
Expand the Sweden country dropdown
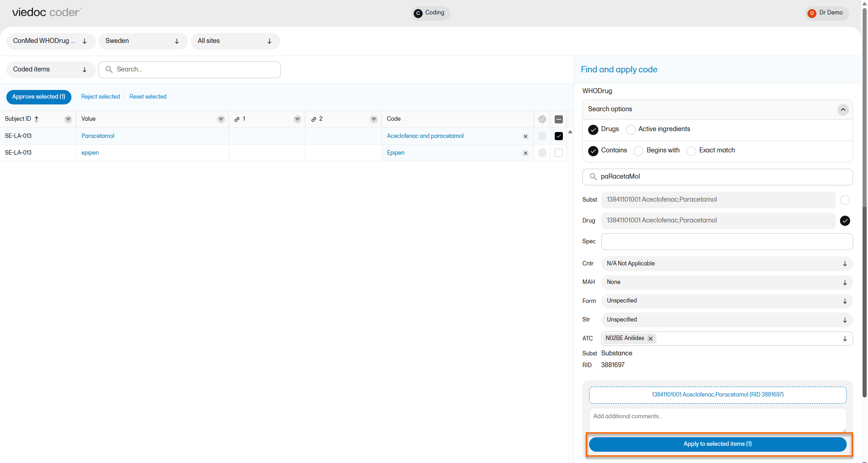pos(143,41)
